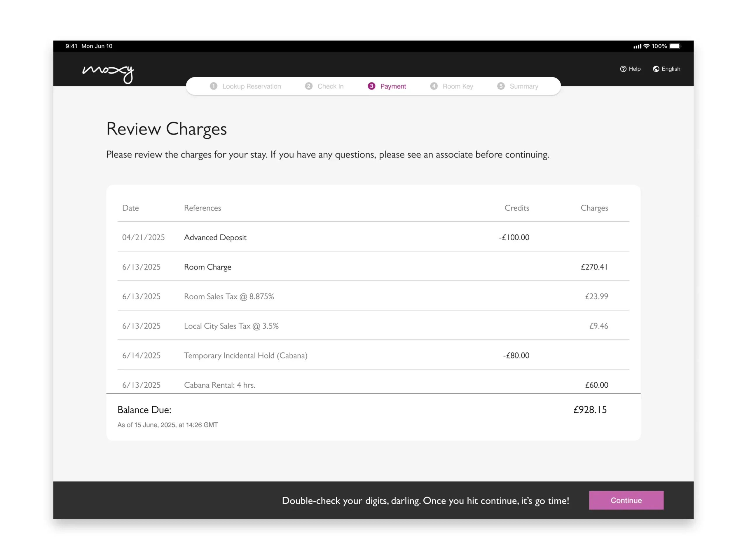
Task: Click the Wi-Fi status icon
Action: point(646,46)
